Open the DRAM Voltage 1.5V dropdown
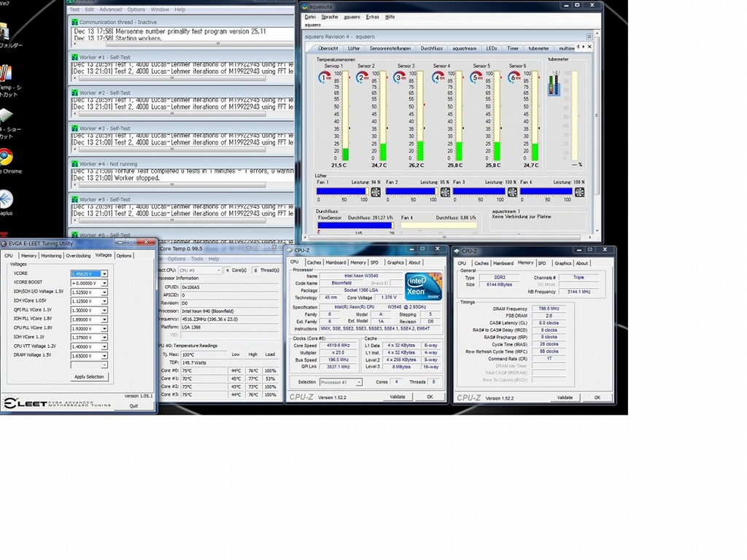 tap(104, 355)
